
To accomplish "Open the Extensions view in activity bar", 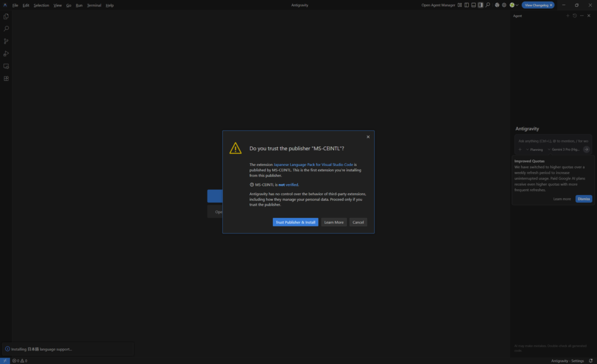I will pos(6,79).
